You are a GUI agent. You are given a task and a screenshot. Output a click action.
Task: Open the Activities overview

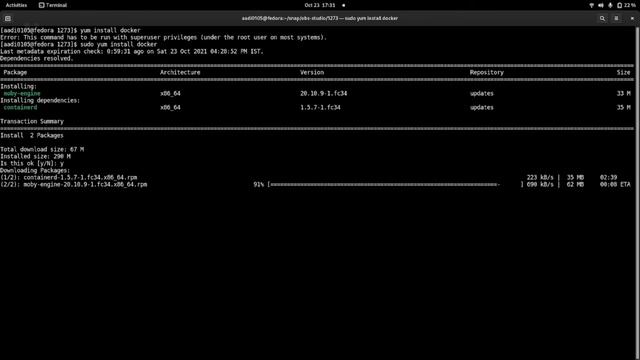pyautogui.click(x=16, y=5)
